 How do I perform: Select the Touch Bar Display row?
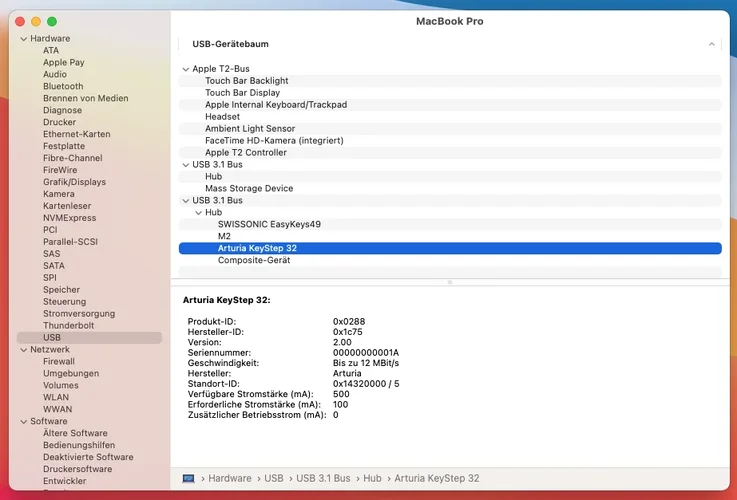[x=242, y=93]
